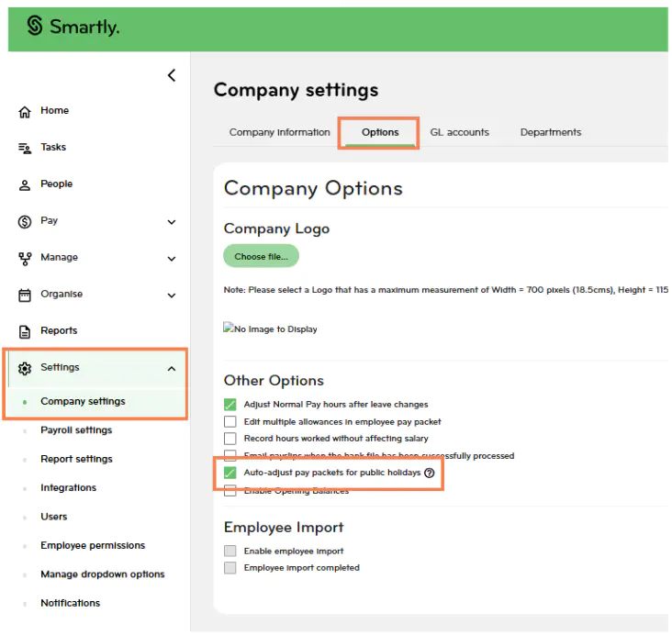The height and width of the screenshot is (635, 672).
Task: Click the Settings gear icon
Action: [x=25, y=369]
